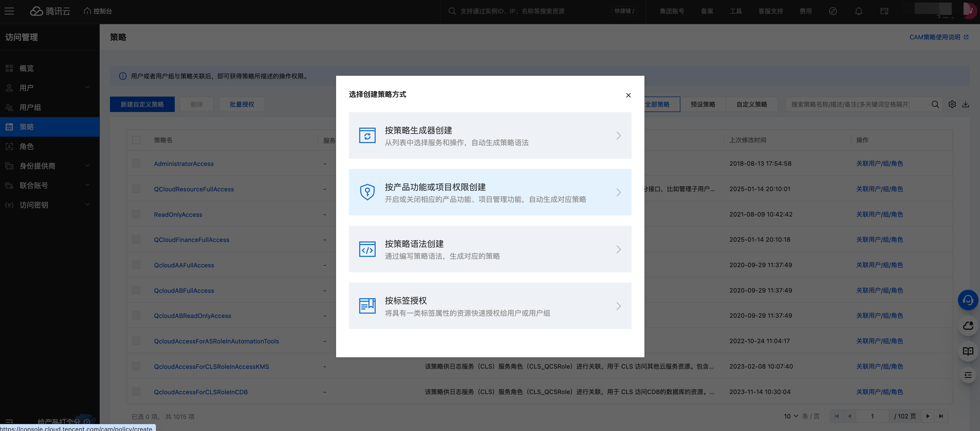Screen dimensions: 980x431
Task: Choose 按策略生成器创建 option
Action: (x=490, y=135)
